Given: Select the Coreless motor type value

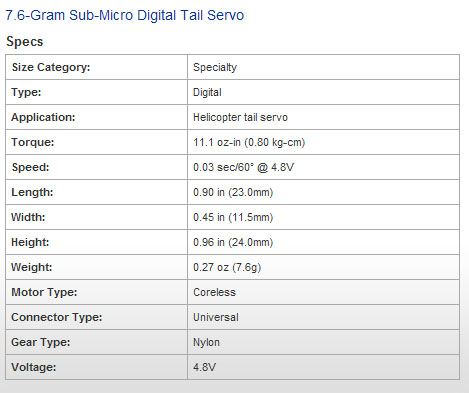Looking at the screenshot, I should (x=214, y=292).
